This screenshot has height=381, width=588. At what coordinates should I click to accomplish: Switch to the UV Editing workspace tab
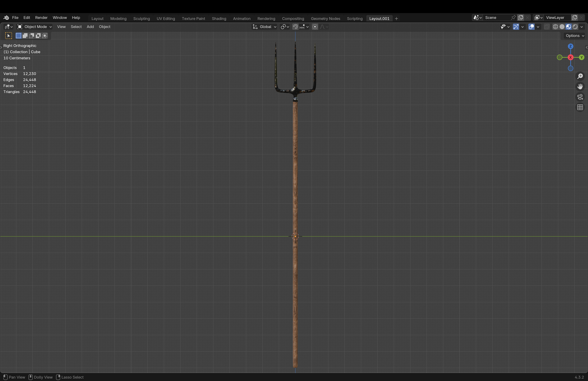(166, 19)
